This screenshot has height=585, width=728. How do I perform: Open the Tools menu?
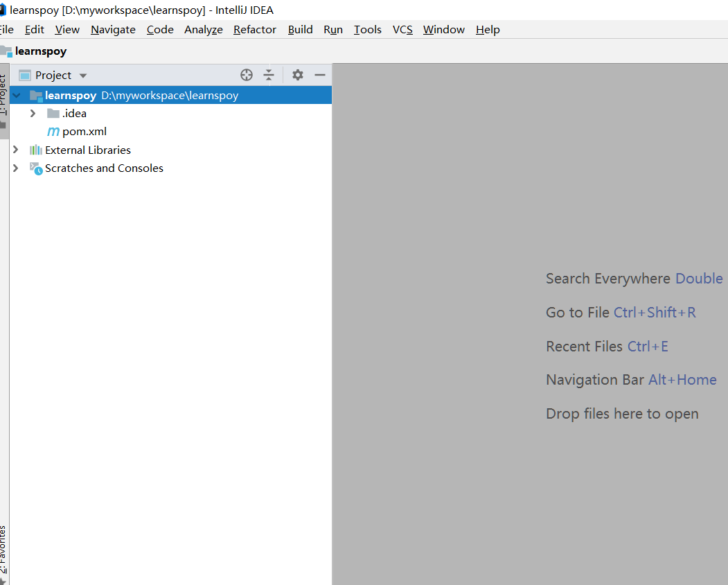tap(368, 30)
